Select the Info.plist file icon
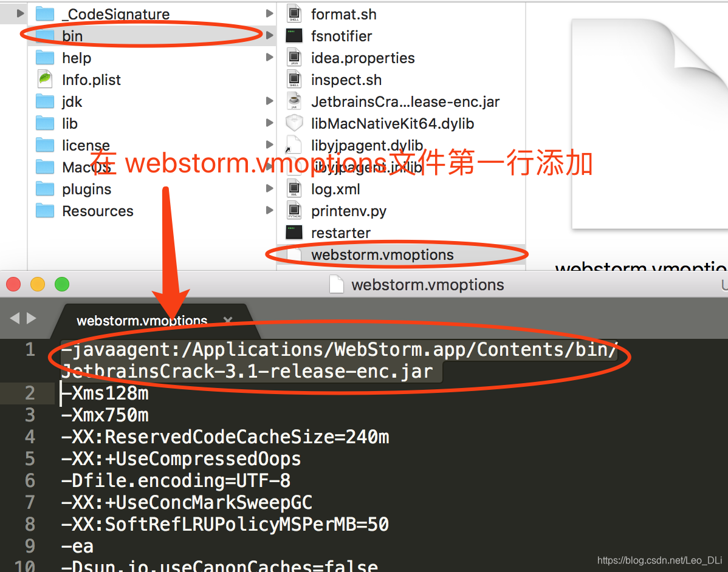 coord(45,80)
